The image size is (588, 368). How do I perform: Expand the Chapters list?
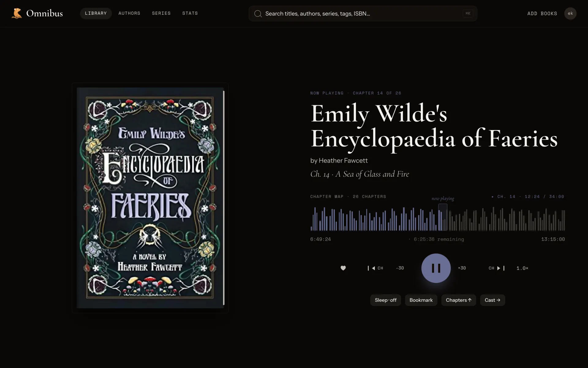click(458, 300)
